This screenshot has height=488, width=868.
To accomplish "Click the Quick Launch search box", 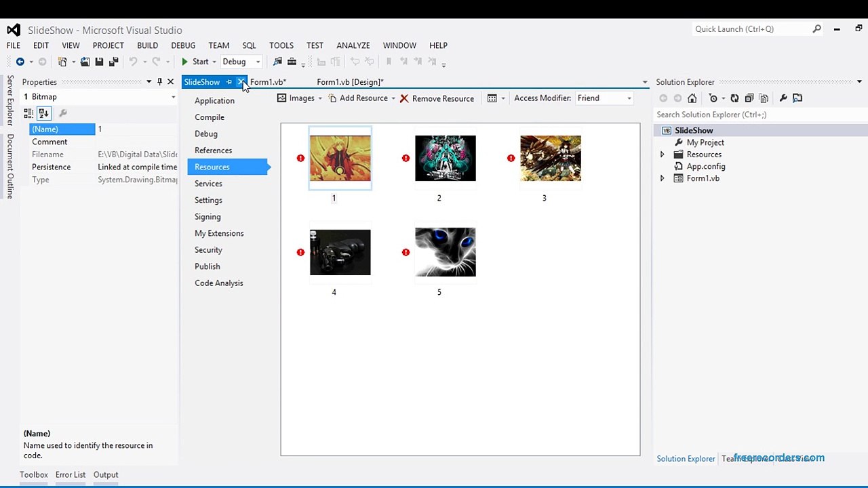I will tap(758, 29).
